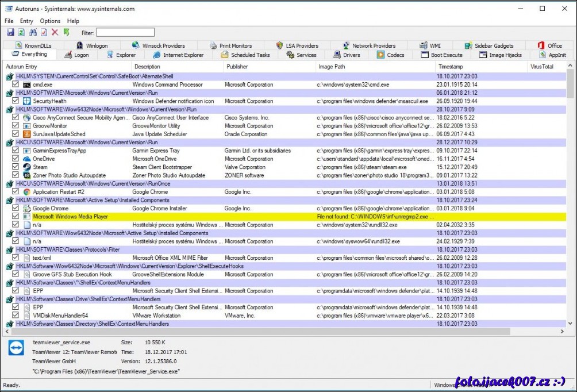577x392 pixels.
Task: Open the entry Properties toolbar icon
Action: click(44, 33)
